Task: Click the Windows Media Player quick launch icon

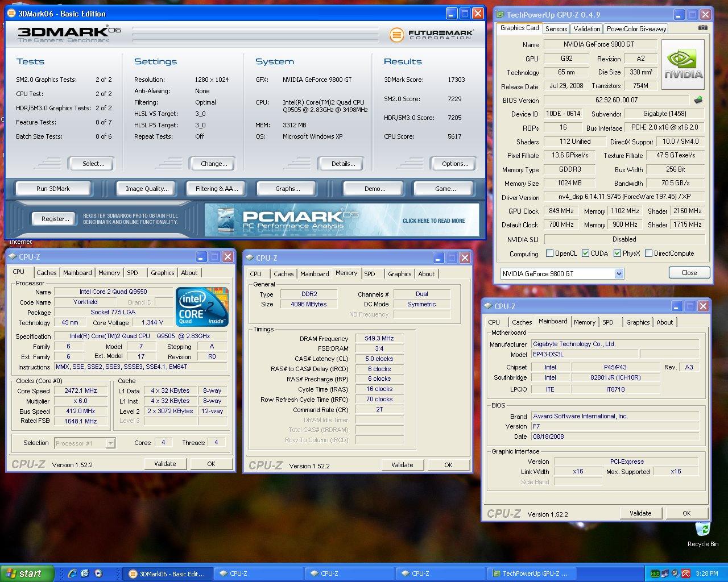Action: coord(98,573)
